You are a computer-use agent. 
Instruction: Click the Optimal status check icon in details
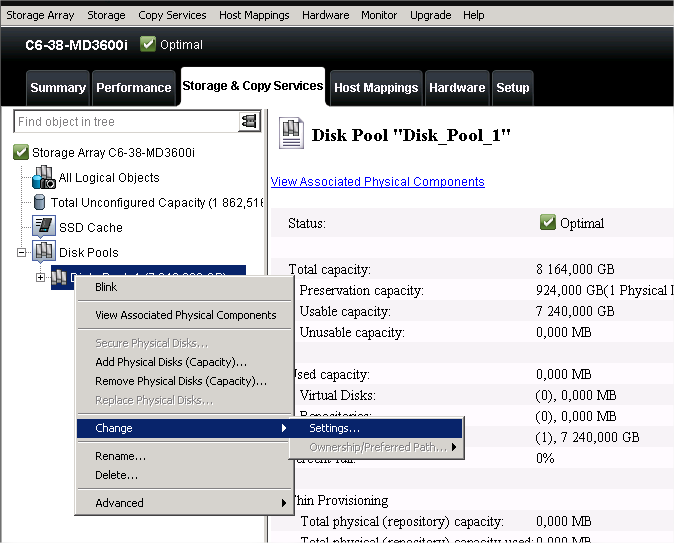click(x=548, y=222)
